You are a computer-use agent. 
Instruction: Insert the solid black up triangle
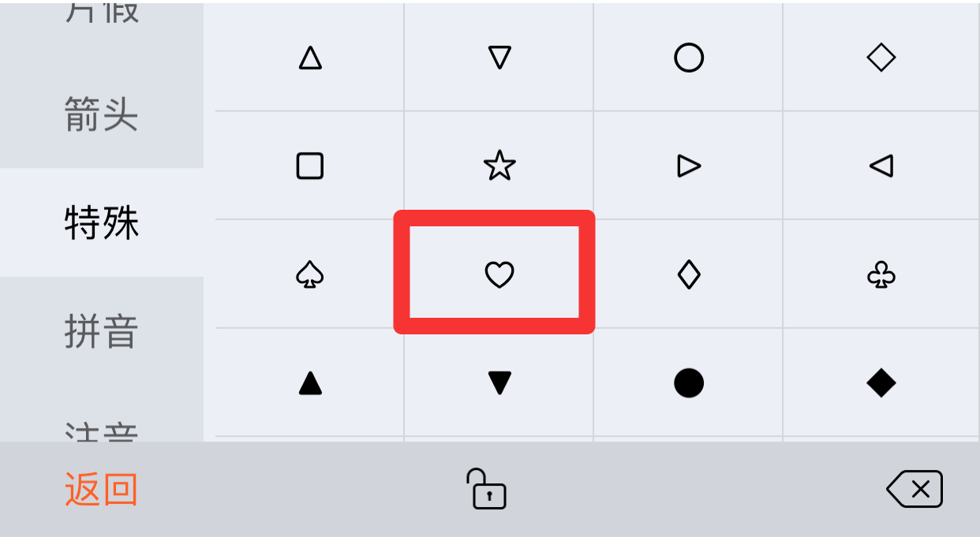point(310,383)
